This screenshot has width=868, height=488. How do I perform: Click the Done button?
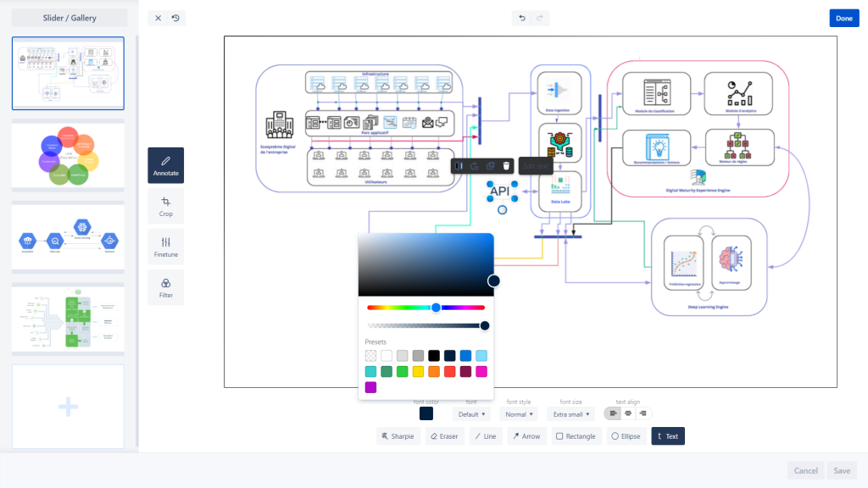click(844, 18)
